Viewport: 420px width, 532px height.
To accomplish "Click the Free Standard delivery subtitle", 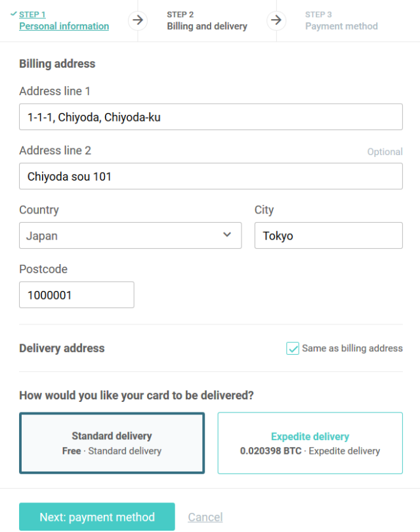I will click(x=112, y=451).
